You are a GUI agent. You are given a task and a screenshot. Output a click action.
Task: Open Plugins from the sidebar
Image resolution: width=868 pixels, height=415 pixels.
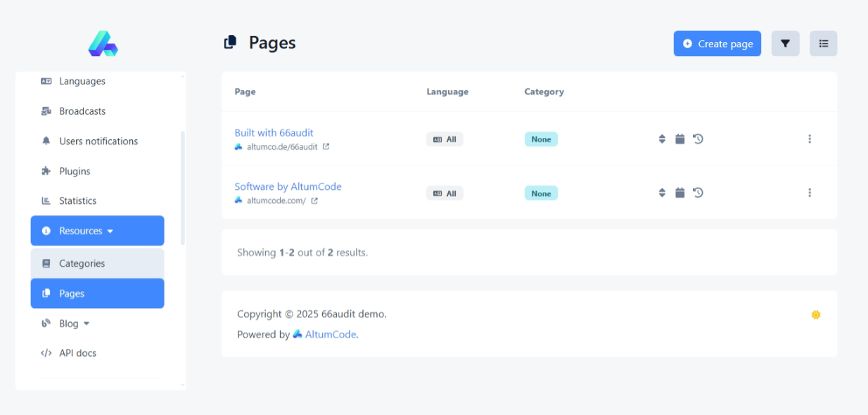[x=75, y=172]
